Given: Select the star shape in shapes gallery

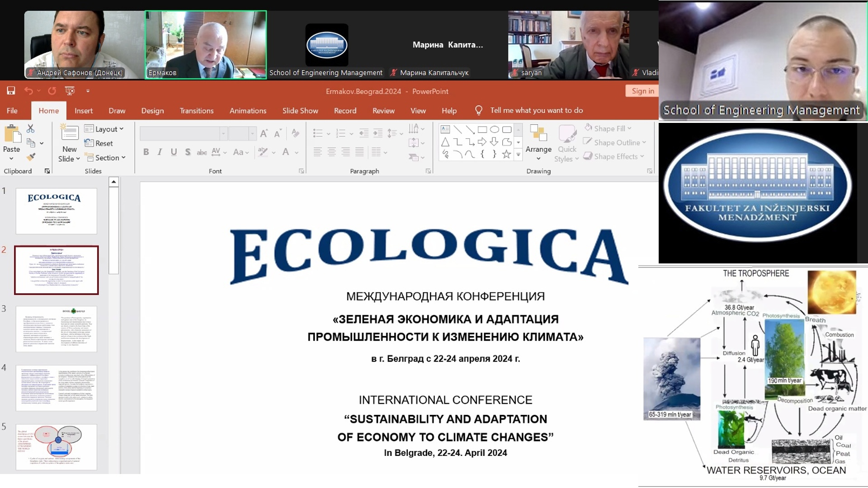Looking at the screenshot, I should 506,155.
